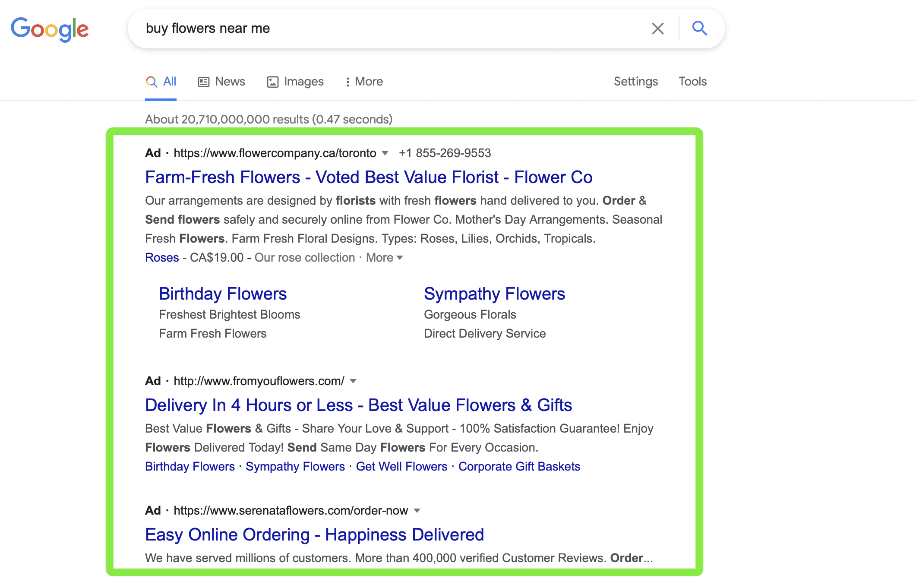Click the Corporate Gift Baskets link
Image resolution: width=916 pixels, height=588 pixels.
(x=519, y=467)
